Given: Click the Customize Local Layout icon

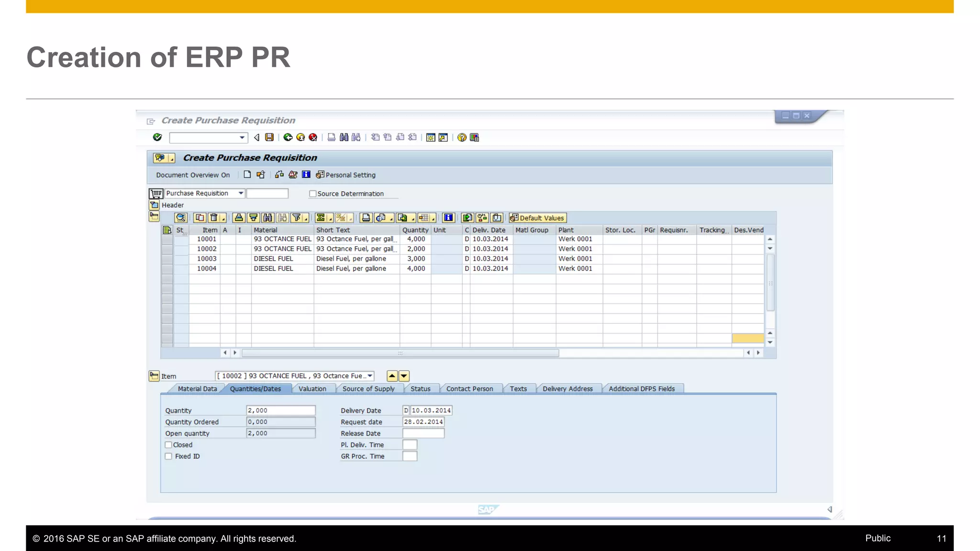Looking at the screenshot, I should [x=474, y=137].
